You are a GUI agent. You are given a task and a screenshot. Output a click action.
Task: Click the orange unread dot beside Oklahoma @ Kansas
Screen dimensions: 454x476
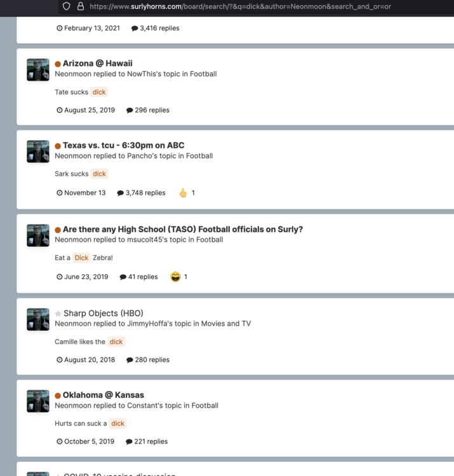point(58,395)
